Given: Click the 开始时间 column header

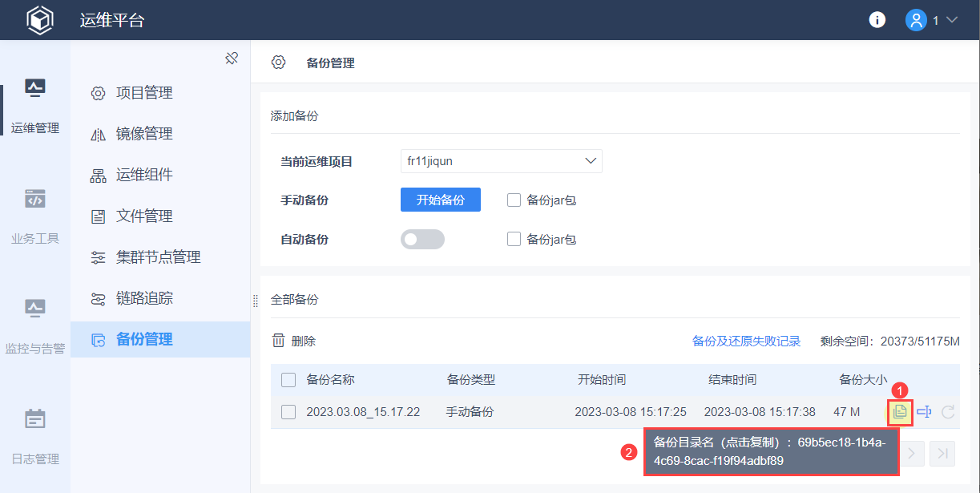Looking at the screenshot, I should pyautogui.click(x=602, y=379).
